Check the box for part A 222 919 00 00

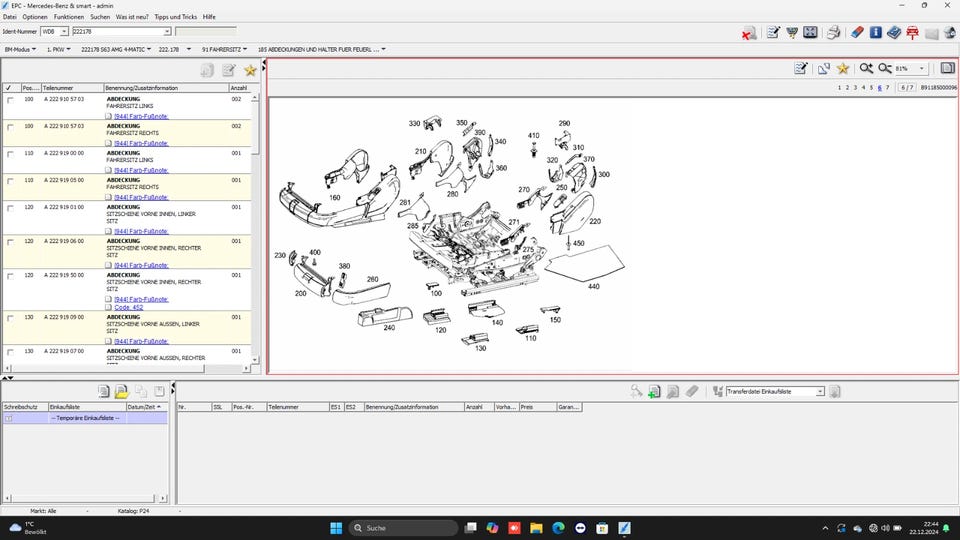(10, 154)
